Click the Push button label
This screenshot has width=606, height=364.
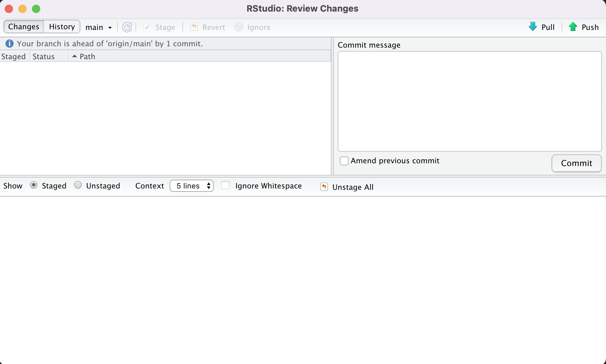pyautogui.click(x=590, y=27)
